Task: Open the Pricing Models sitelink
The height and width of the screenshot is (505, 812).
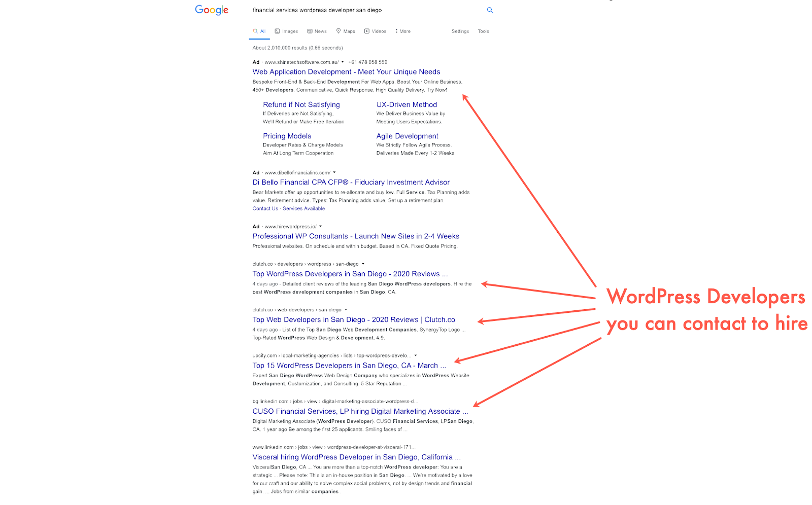Action: coord(287,136)
